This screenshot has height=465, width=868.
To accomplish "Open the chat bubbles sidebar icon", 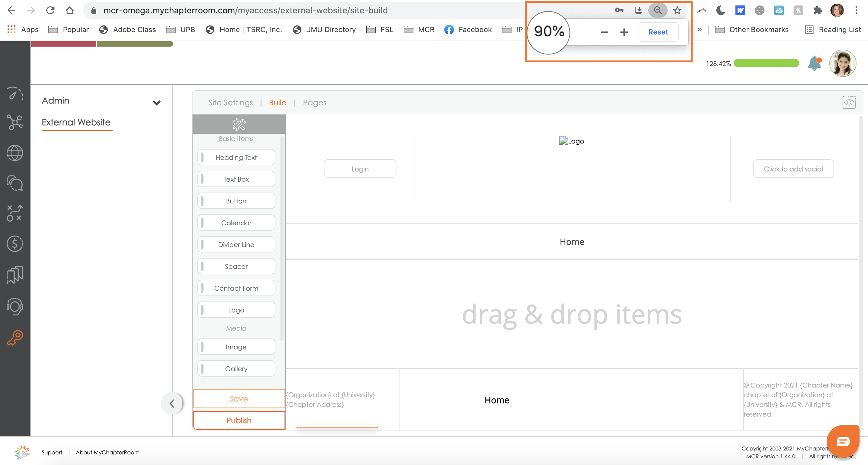I will pos(15,183).
